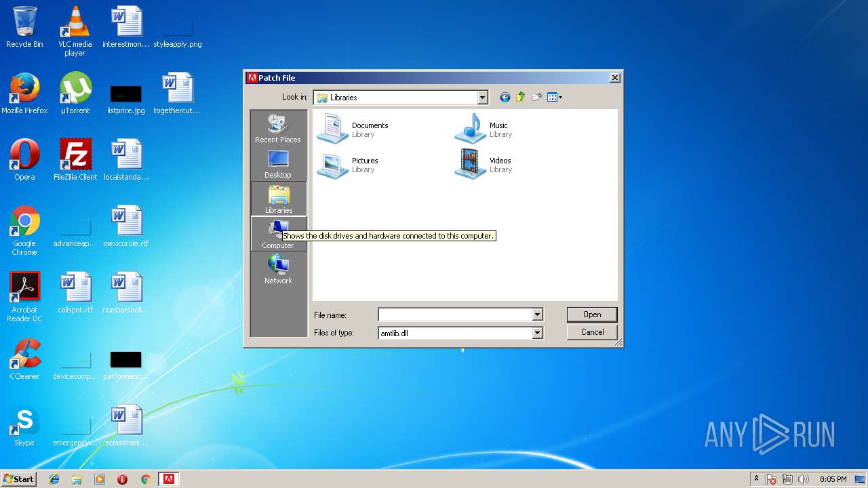The height and width of the screenshot is (488, 868).
Task: Select Network in the places sidebar
Action: pyautogui.click(x=278, y=270)
